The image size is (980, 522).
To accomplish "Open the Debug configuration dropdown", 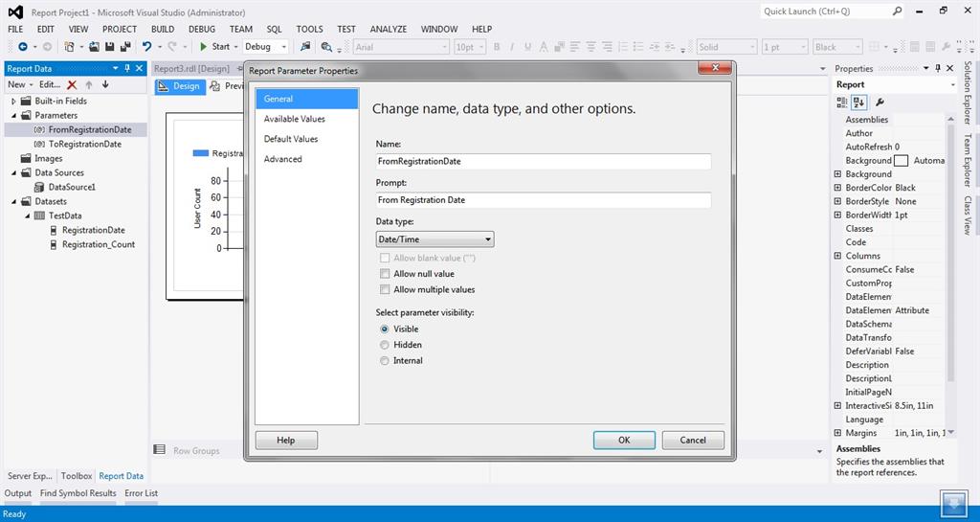I will tap(266, 46).
